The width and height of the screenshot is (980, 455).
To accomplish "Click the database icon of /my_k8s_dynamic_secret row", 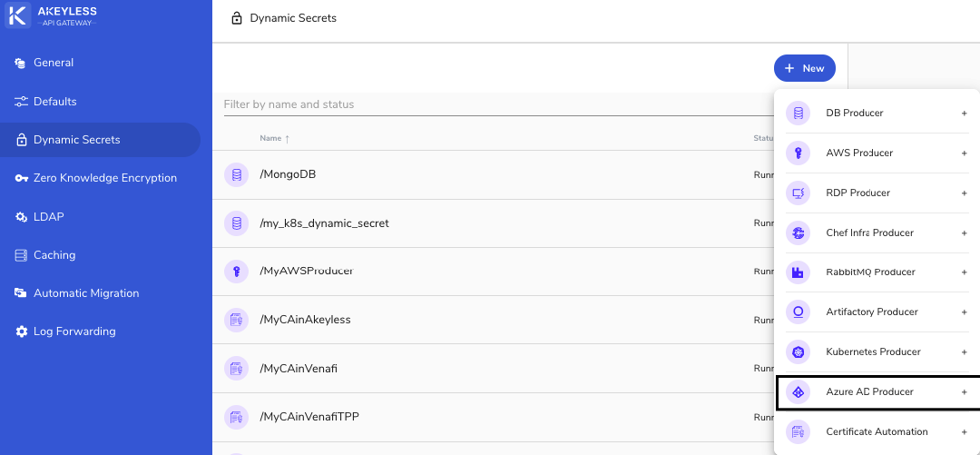I will pos(236,223).
